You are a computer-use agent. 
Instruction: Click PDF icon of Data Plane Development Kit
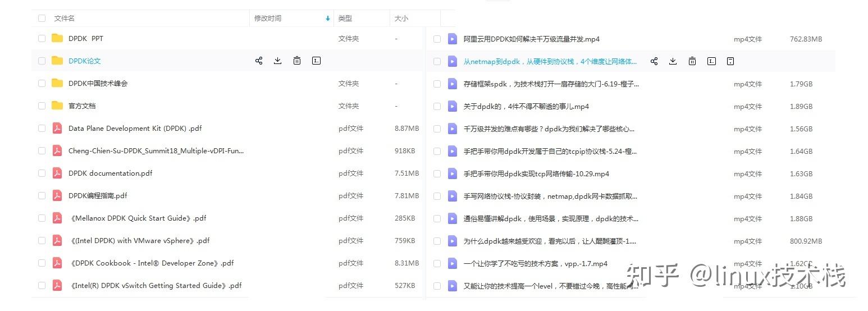57,128
